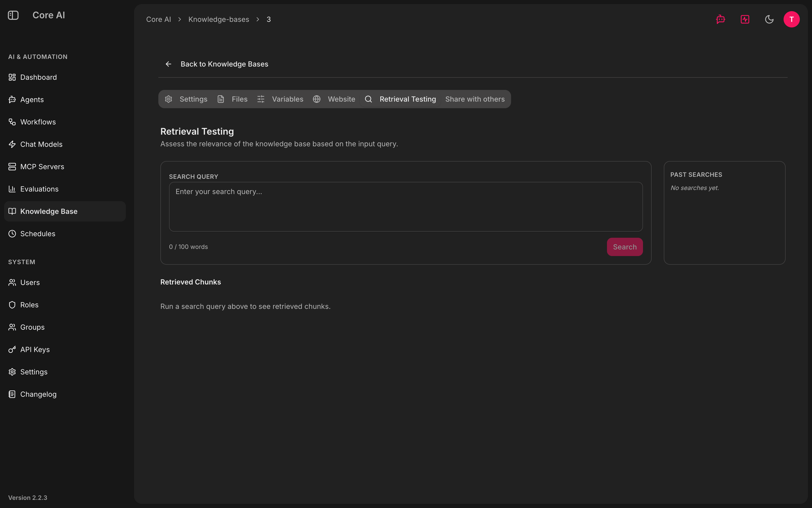This screenshot has width=812, height=508.
Task: Switch to the Settings tab
Action: 186,99
